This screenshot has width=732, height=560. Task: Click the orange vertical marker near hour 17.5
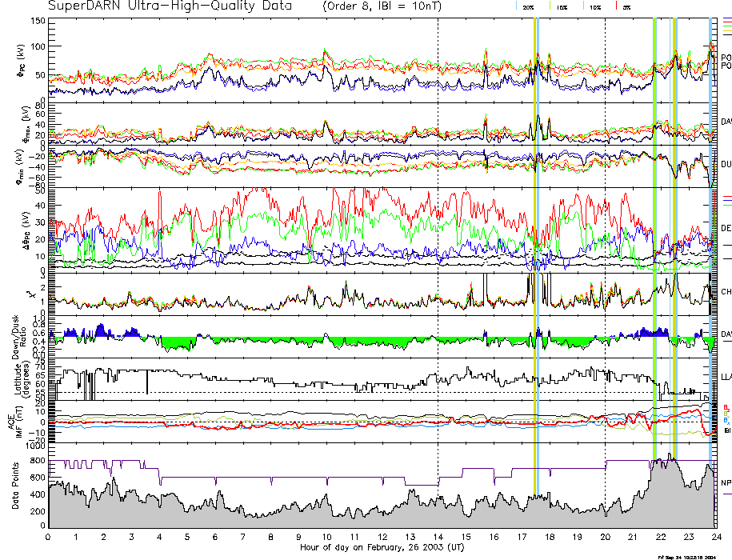(x=534, y=240)
